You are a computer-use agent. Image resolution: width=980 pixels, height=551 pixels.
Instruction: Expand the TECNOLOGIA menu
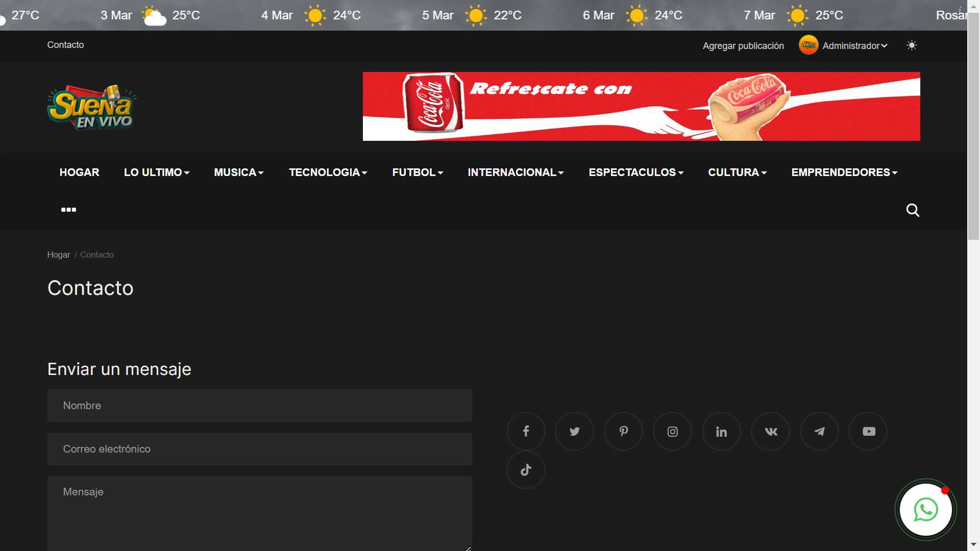point(328,172)
